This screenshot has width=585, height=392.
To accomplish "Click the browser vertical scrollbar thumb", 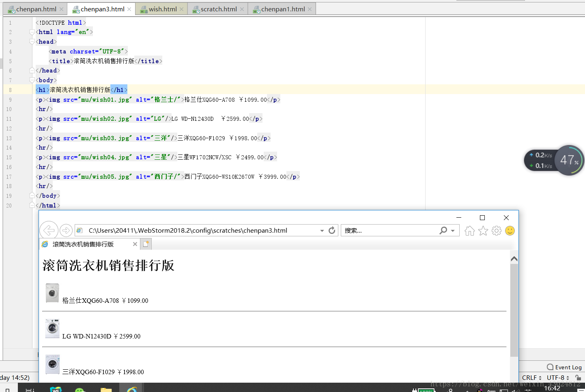I will pos(514,310).
